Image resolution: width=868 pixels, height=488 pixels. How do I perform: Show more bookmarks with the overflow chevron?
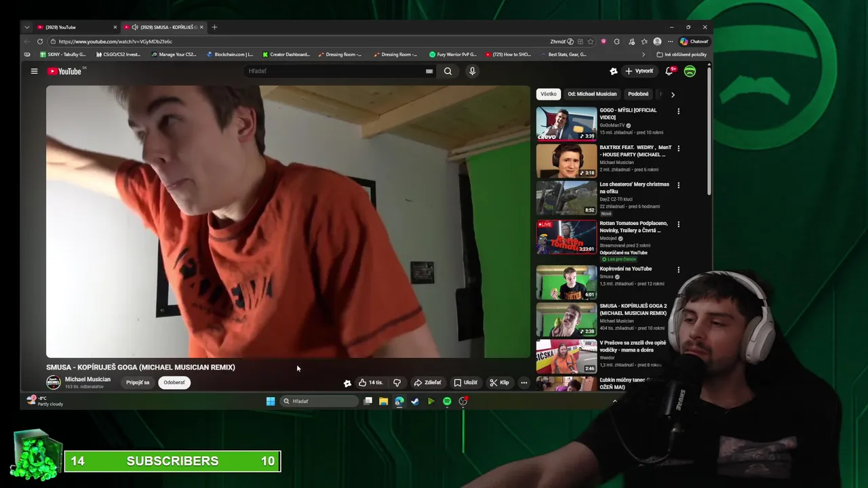tap(644, 54)
